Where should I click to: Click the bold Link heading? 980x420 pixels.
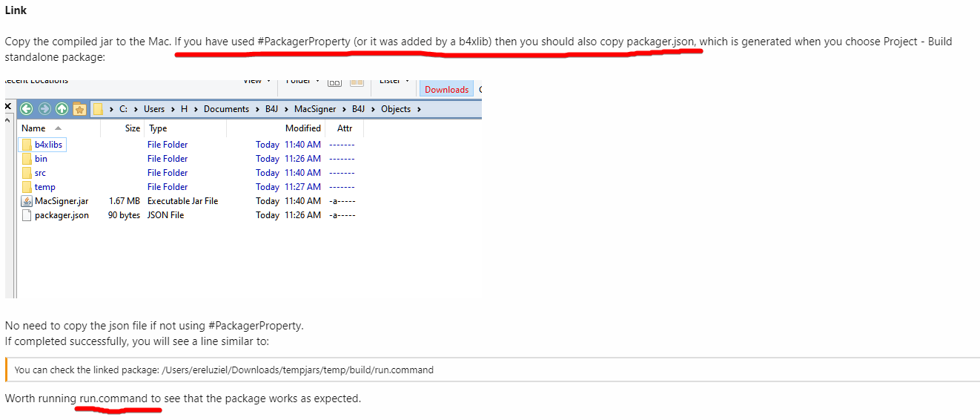click(x=16, y=10)
